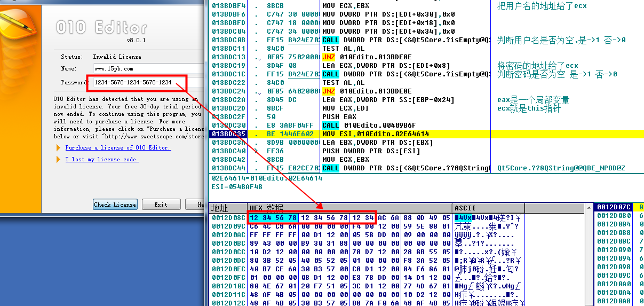Viewport: 644px width, 306px height.
Task: Click 'CALL 010Edito.00409B6F' instruction
Action: click(x=375, y=125)
